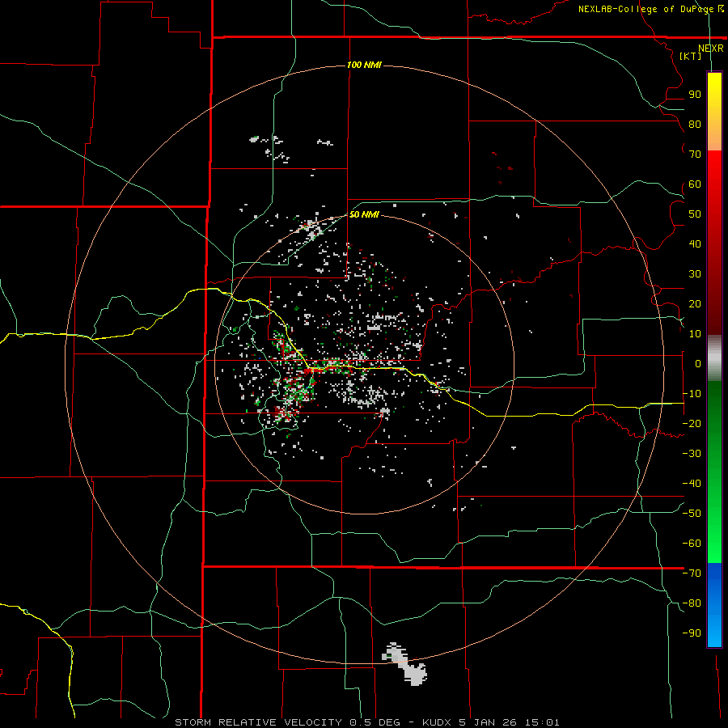The image size is (728, 728).
Task: Click the NEXR label above the scale
Action: (x=710, y=49)
